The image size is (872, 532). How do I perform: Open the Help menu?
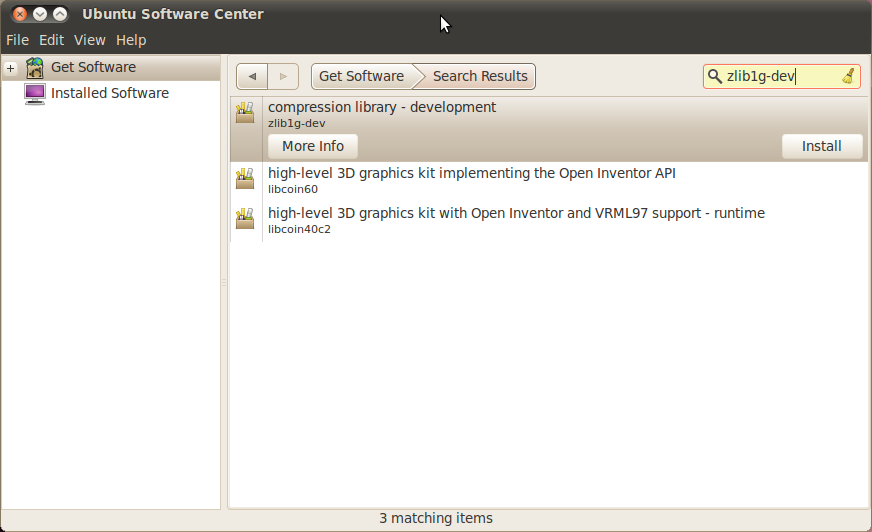point(131,40)
